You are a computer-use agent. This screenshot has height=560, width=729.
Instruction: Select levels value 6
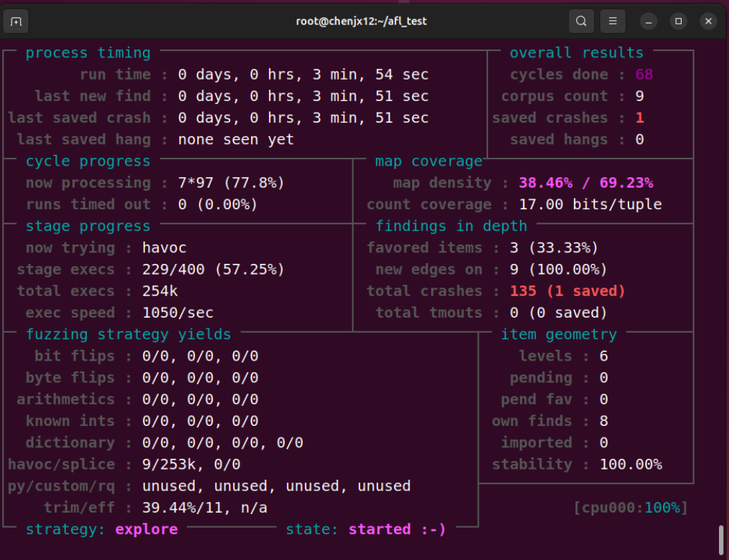(x=603, y=356)
